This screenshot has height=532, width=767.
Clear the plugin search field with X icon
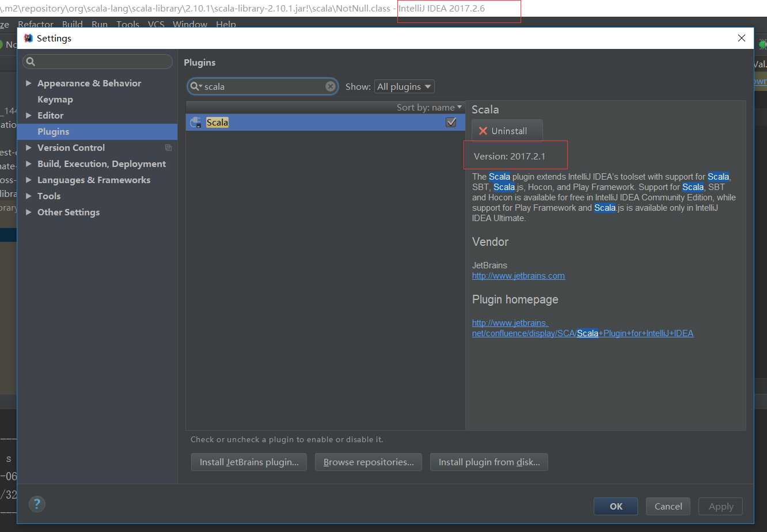point(331,86)
